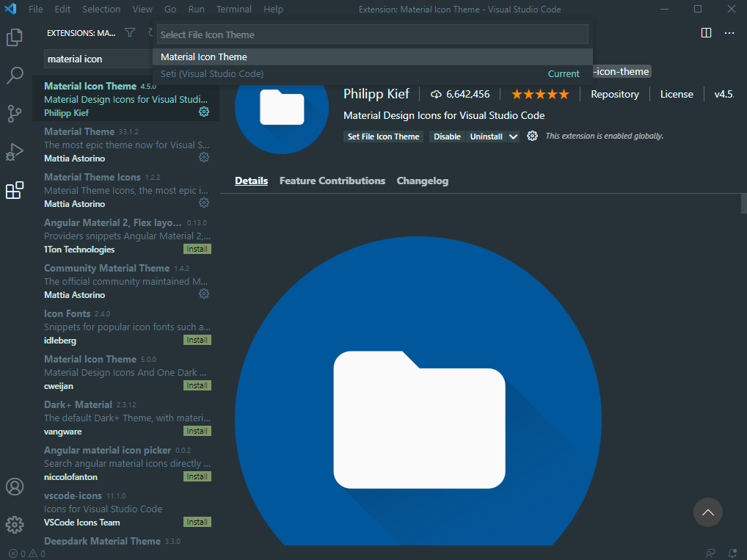
Task: Select Deepdark Material Theme list entry
Action: point(125,542)
